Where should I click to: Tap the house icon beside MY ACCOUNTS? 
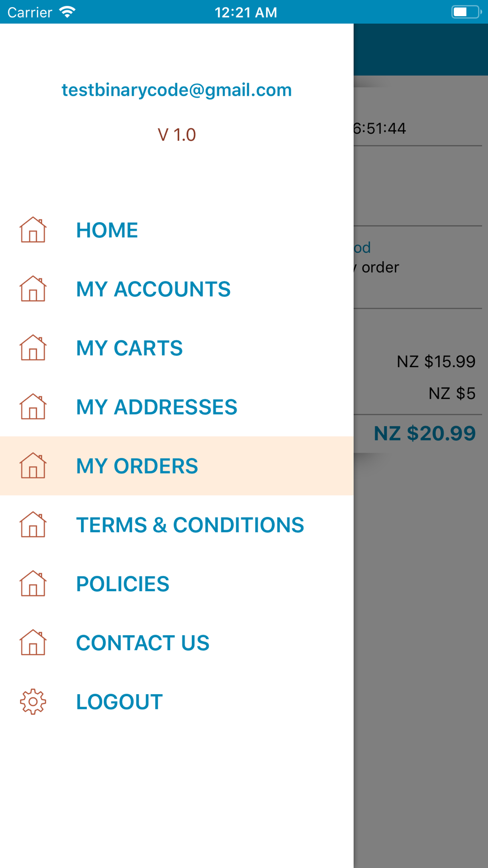click(x=33, y=289)
